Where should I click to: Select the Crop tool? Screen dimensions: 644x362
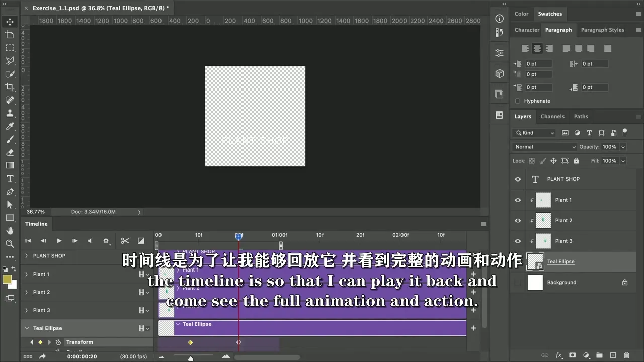(x=10, y=87)
